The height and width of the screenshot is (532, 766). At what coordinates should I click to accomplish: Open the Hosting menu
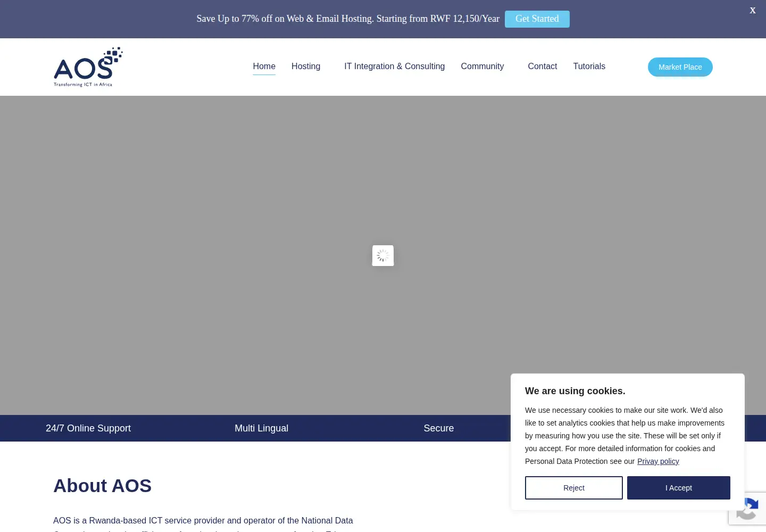pos(306,66)
